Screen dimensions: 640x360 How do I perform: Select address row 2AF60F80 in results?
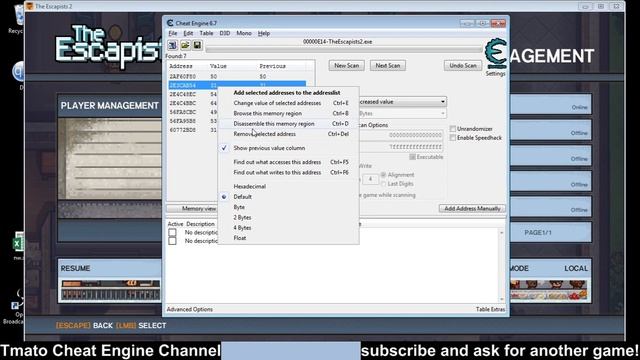237,77
